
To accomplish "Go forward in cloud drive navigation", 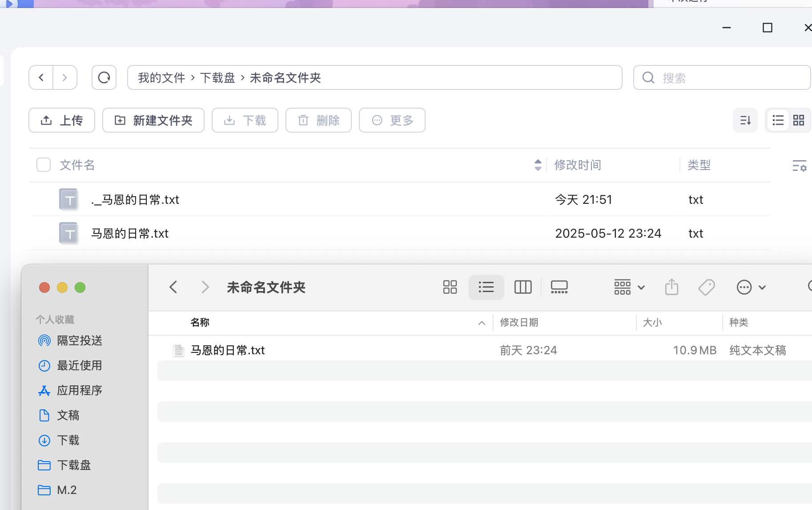I will (65, 77).
